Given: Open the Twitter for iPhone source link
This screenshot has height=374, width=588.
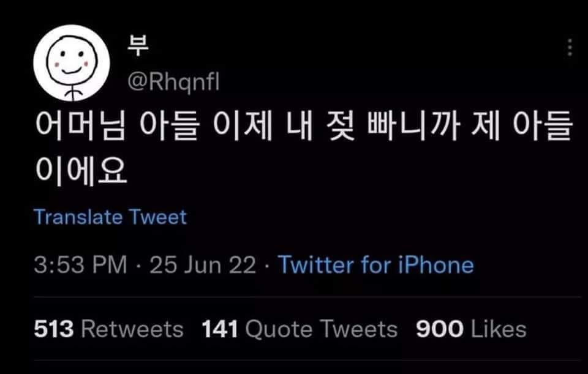Looking at the screenshot, I should click(376, 265).
